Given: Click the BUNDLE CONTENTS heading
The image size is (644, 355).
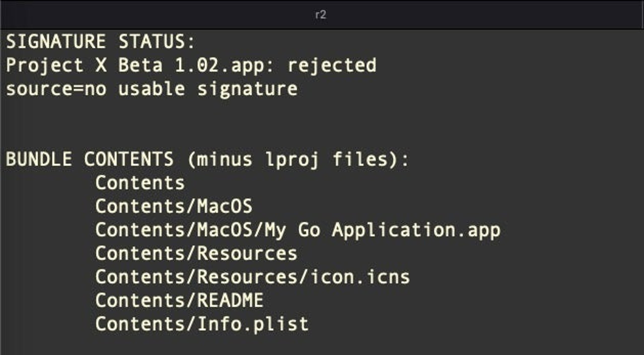Looking at the screenshot, I should tap(90, 159).
